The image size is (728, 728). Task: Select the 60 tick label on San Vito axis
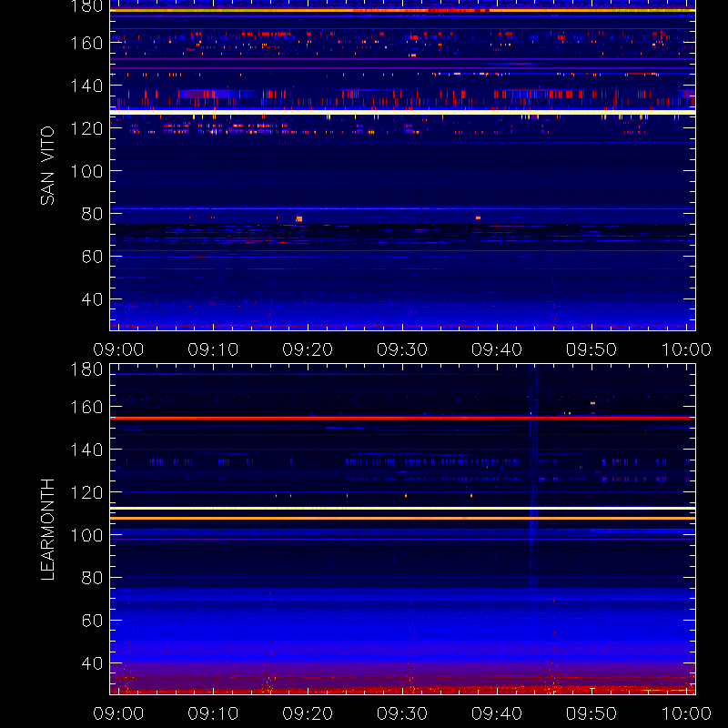point(92,257)
